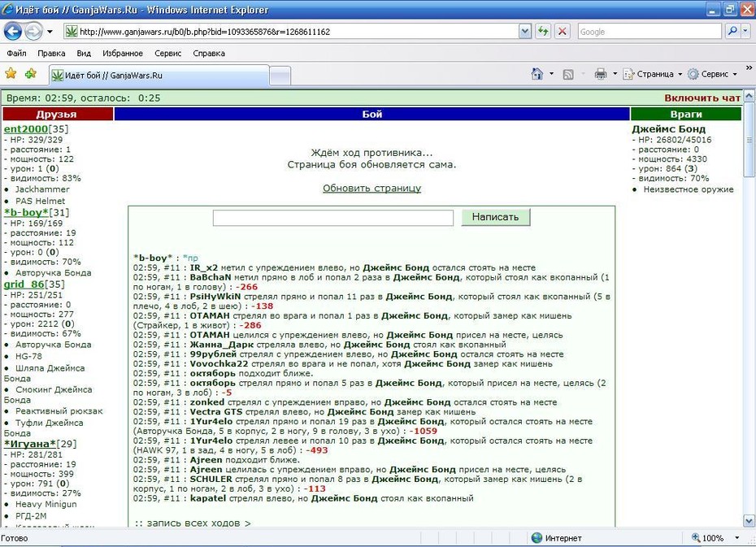The height and width of the screenshot is (547, 756).
Task: Open the Сервис gear toolbar menu
Action: [713, 74]
